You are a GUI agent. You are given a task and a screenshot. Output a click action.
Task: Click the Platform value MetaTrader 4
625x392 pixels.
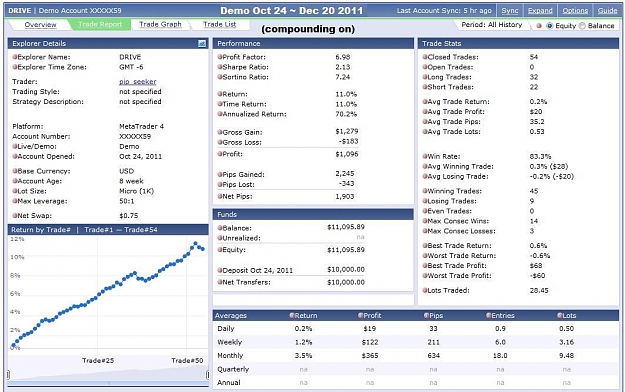coord(142,126)
